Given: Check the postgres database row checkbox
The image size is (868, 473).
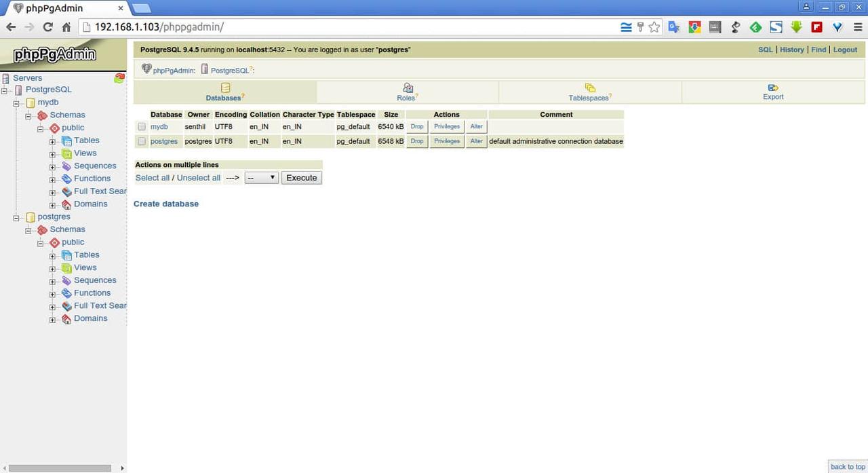Looking at the screenshot, I should tap(142, 141).
